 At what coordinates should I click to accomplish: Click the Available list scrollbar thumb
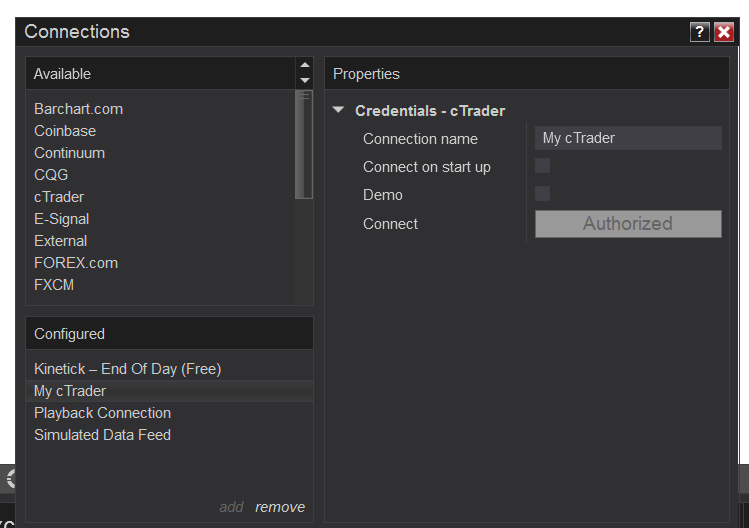[304, 144]
